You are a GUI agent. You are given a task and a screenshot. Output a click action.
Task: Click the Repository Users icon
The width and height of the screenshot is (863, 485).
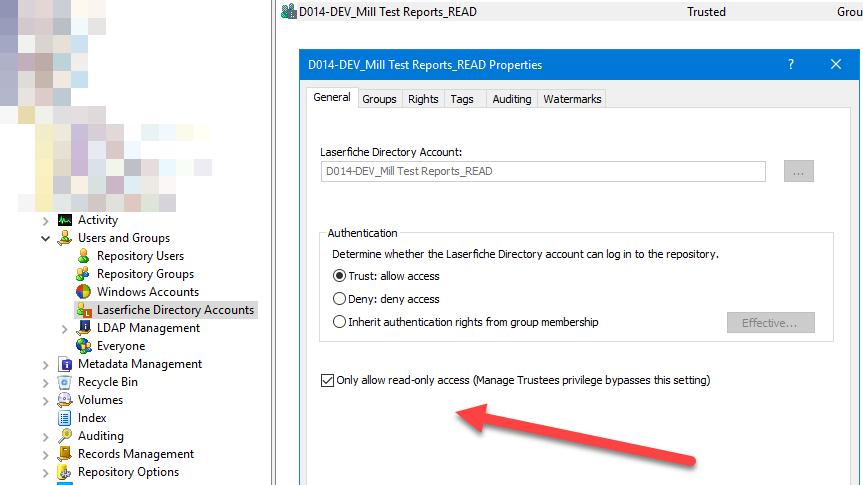(x=84, y=256)
